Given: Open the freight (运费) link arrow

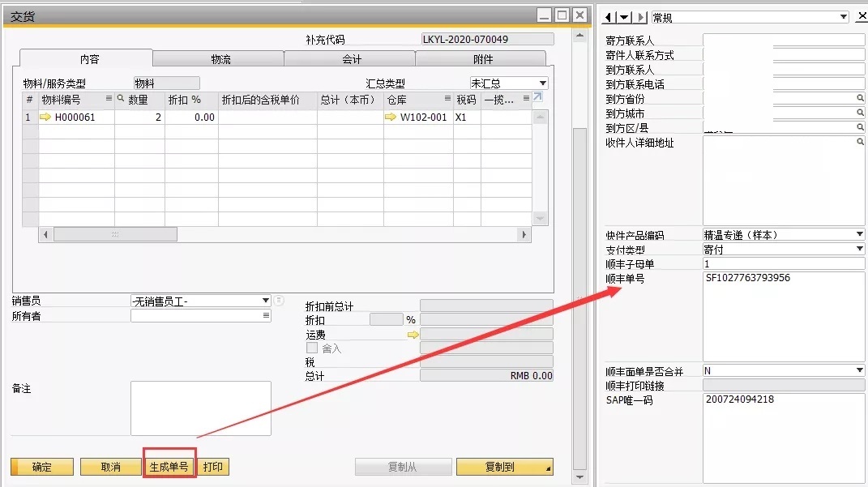Looking at the screenshot, I should point(413,335).
